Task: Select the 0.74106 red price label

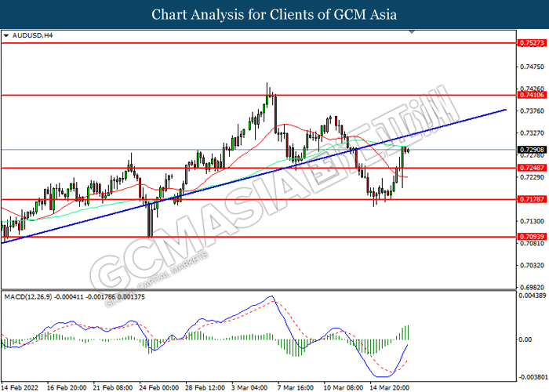Action: coord(532,95)
